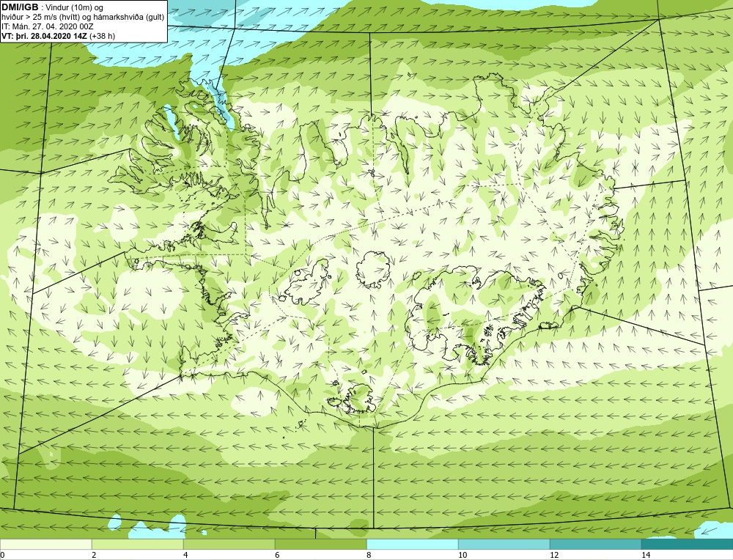733x560 pixels.
Task: Click the 6–8 m/s darker green legend swatch
Action: pos(321,544)
